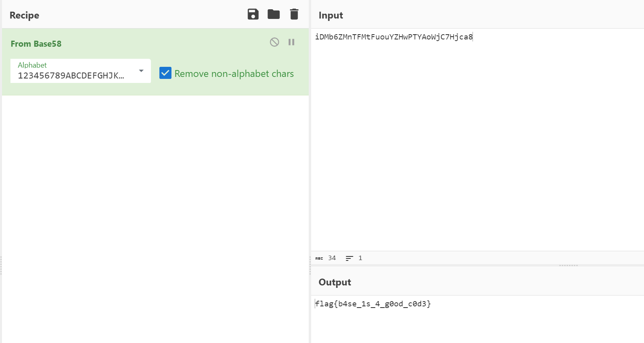The image size is (644, 343).
Task: Click the Alphabet label in From Base58
Action: 32,65
